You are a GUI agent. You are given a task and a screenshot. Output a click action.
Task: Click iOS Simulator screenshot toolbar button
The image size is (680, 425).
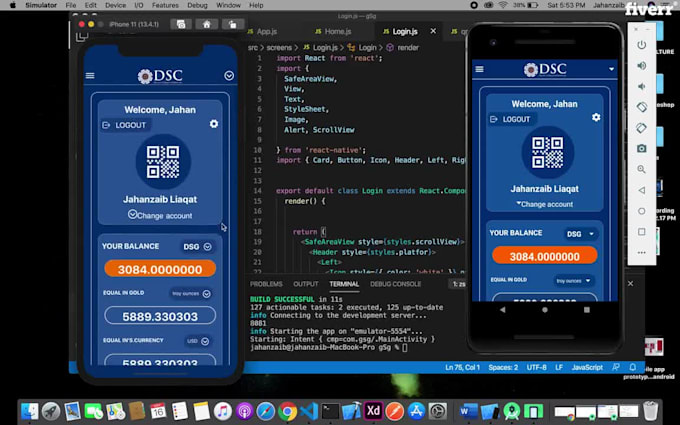click(x=181, y=24)
